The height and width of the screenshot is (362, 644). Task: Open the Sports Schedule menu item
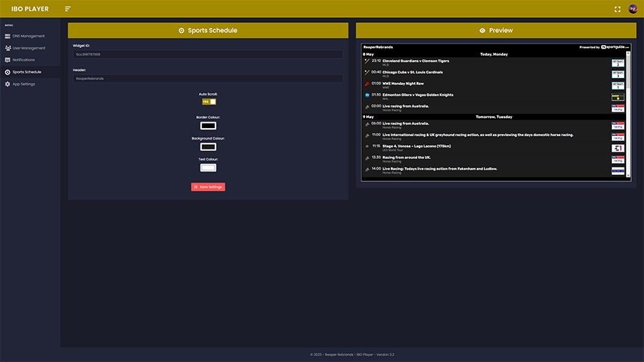coord(26,72)
